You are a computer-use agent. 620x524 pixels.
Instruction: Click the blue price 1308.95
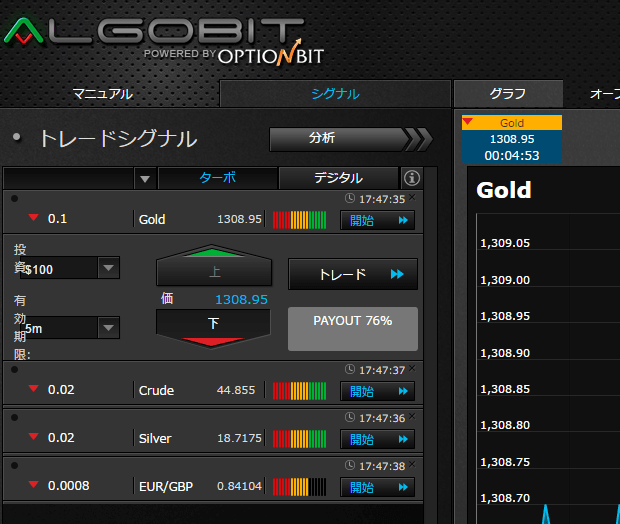241,300
